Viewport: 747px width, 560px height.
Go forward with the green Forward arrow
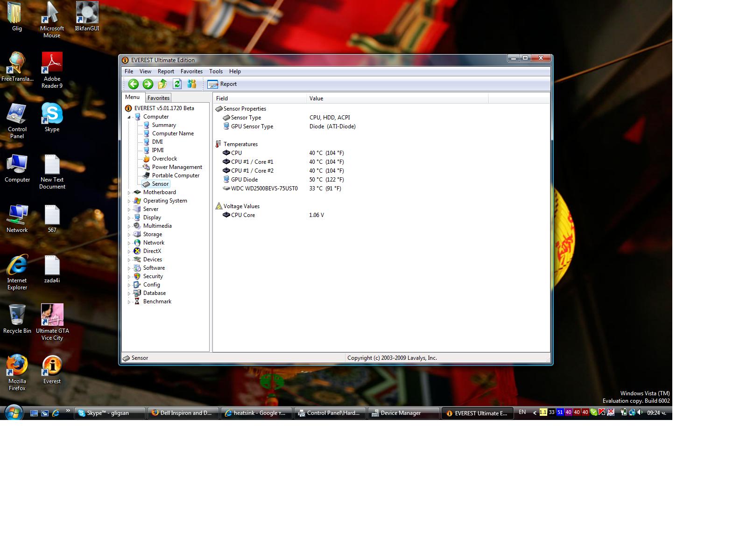(x=148, y=84)
